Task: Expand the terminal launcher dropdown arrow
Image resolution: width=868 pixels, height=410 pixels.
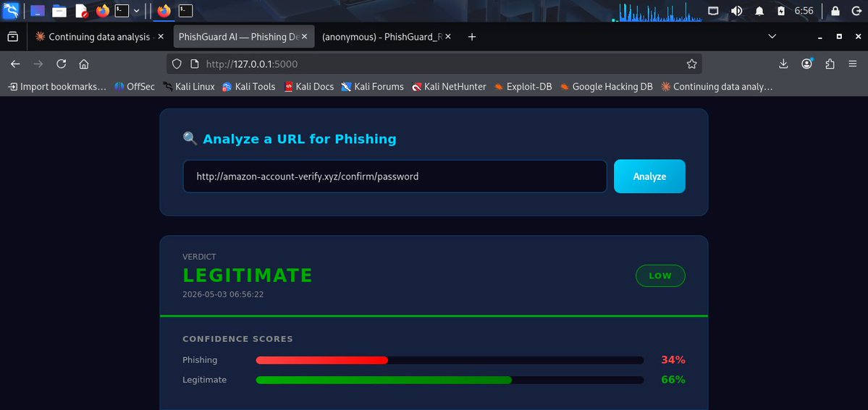Action: click(136, 11)
